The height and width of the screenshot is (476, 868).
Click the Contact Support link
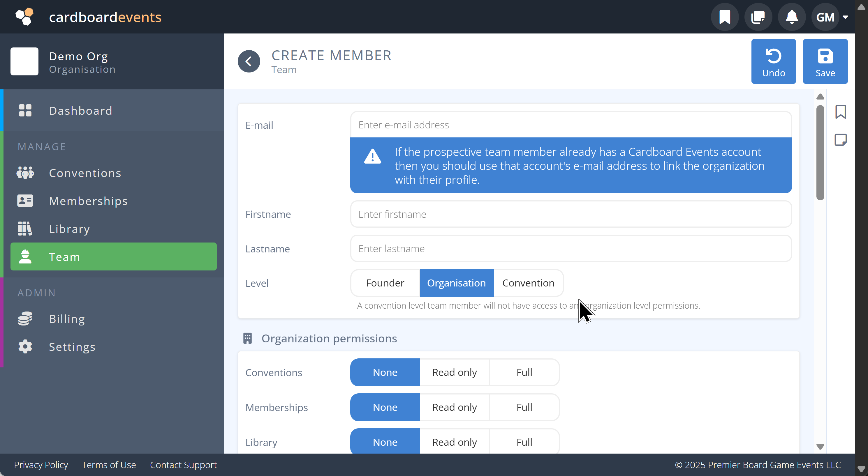coord(183,465)
